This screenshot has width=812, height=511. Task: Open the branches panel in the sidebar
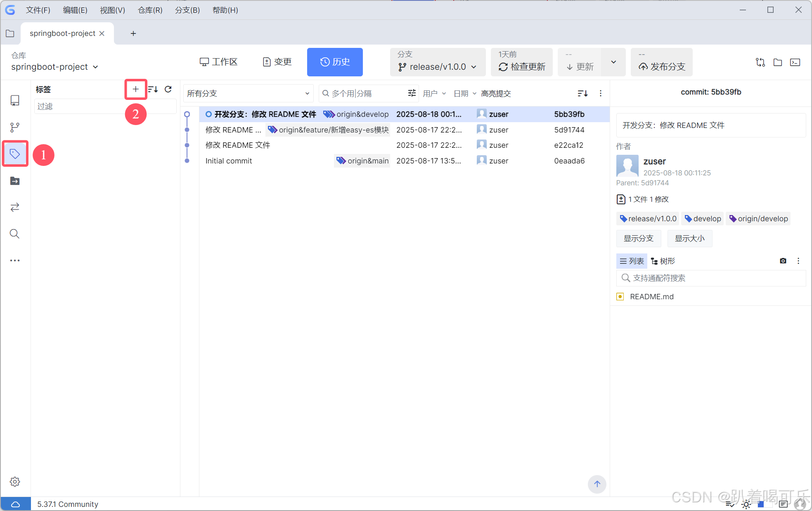[x=15, y=127]
